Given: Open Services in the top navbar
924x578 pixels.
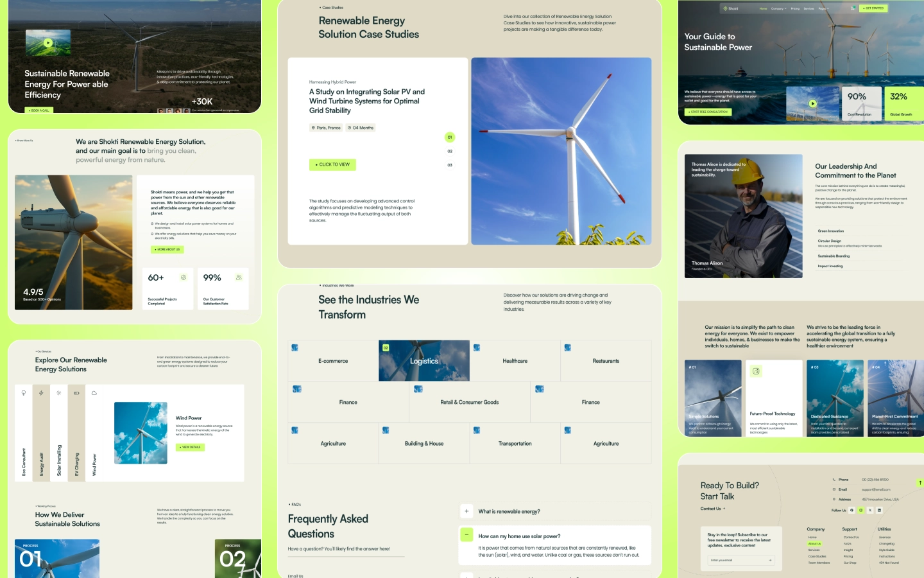Looking at the screenshot, I should (x=809, y=8).
